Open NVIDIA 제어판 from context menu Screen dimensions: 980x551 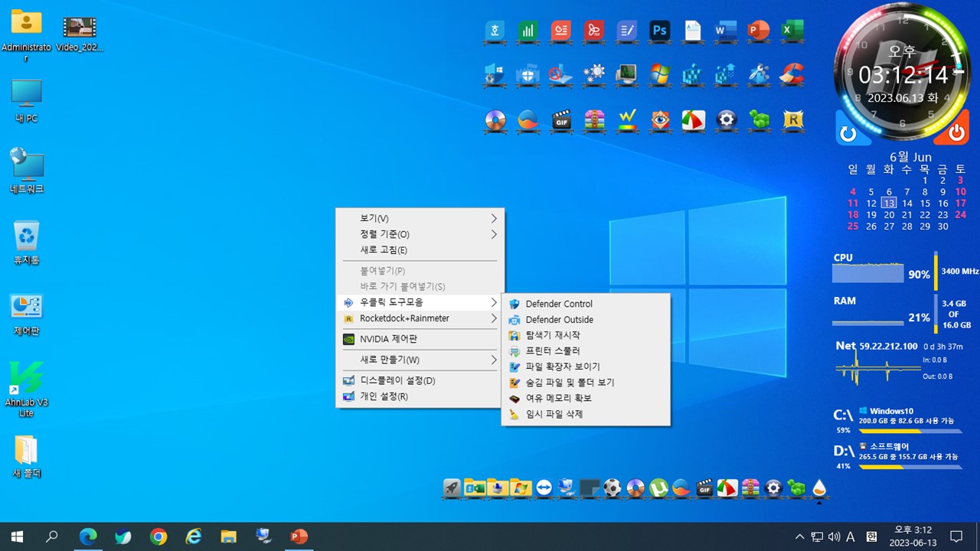[420, 339]
